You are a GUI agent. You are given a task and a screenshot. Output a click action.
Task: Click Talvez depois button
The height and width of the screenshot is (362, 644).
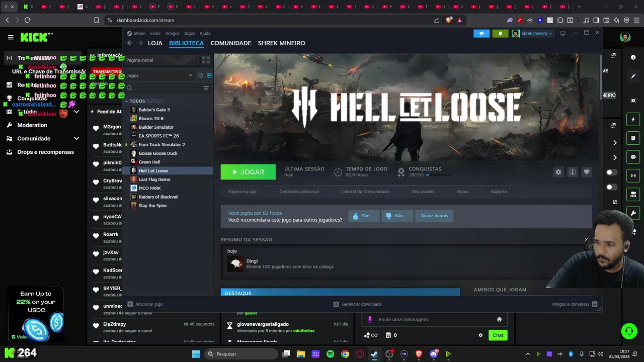(434, 216)
